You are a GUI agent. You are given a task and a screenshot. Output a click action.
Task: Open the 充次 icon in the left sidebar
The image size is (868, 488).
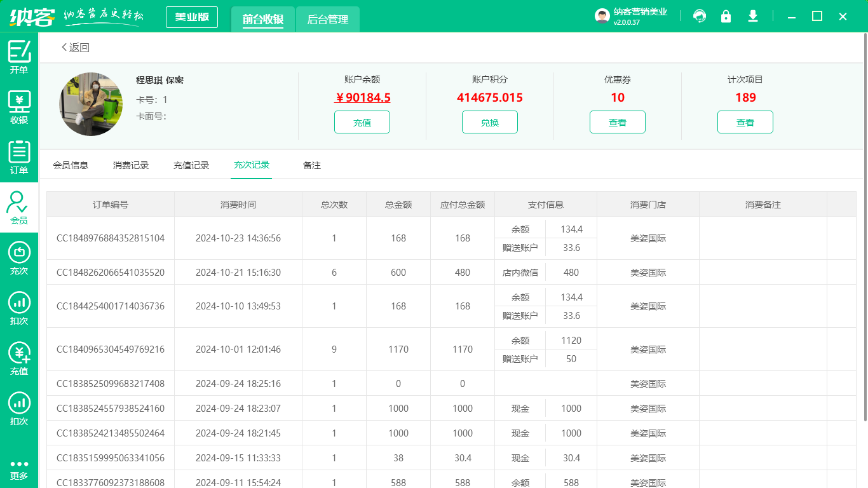coord(19,258)
